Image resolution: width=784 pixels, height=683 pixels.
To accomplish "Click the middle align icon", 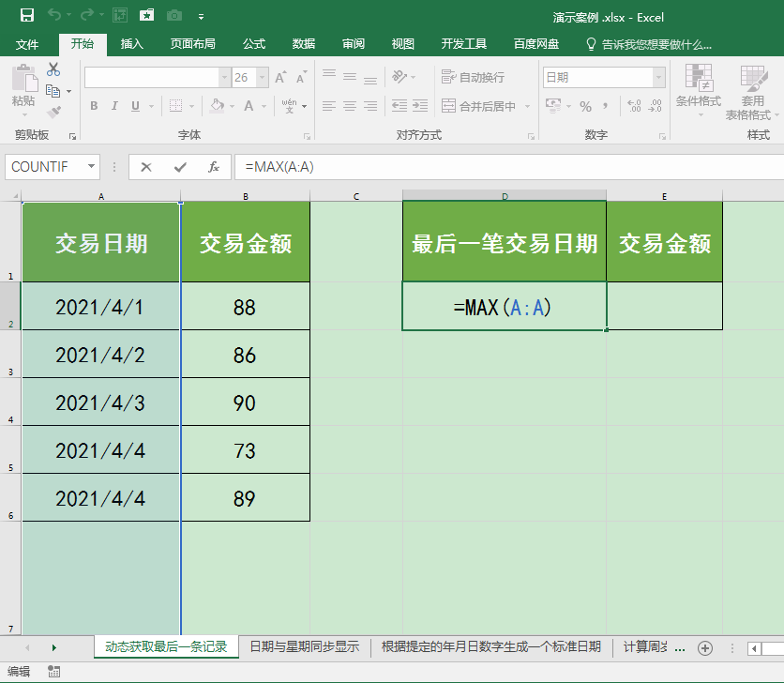I will point(350,77).
